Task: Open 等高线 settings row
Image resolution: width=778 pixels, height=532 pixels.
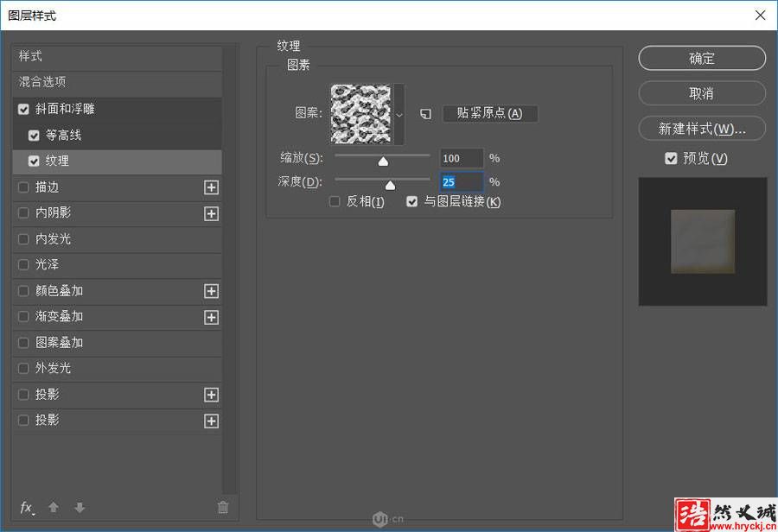Action: click(117, 136)
